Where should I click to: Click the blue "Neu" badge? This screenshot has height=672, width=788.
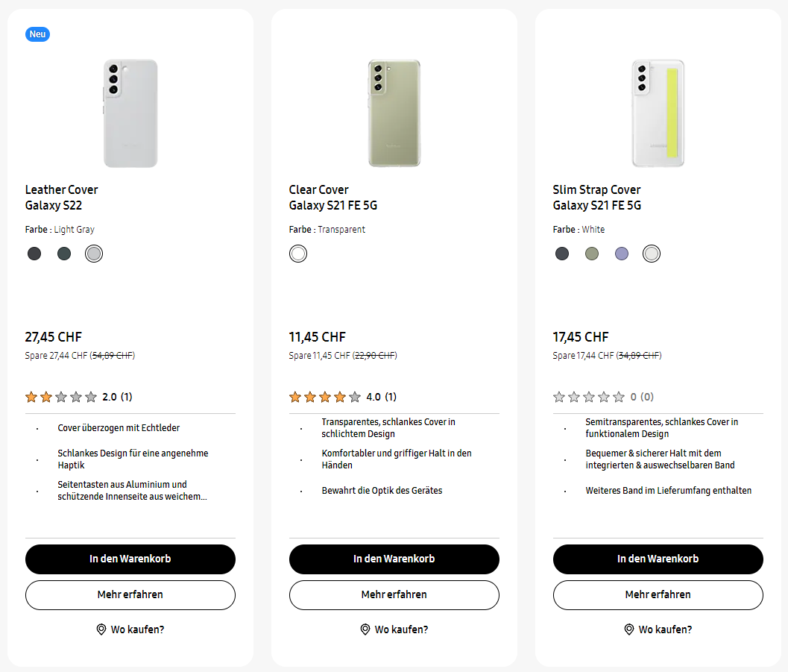(x=37, y=34)
